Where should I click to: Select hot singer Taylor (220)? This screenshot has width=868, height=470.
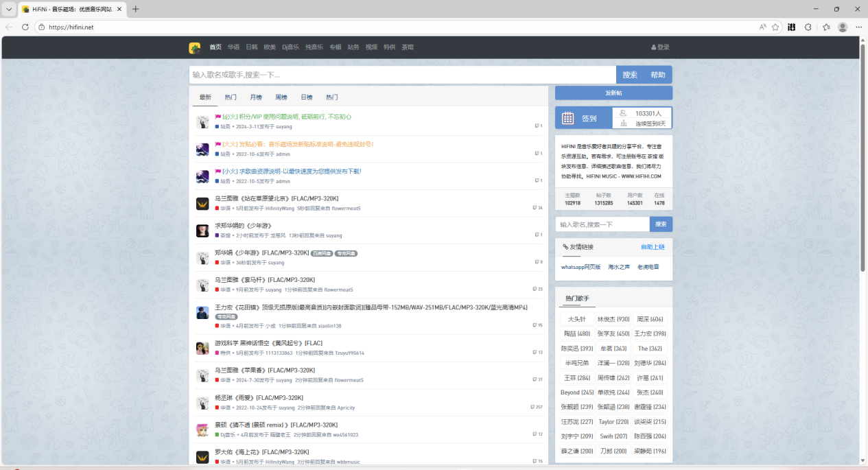613,422
